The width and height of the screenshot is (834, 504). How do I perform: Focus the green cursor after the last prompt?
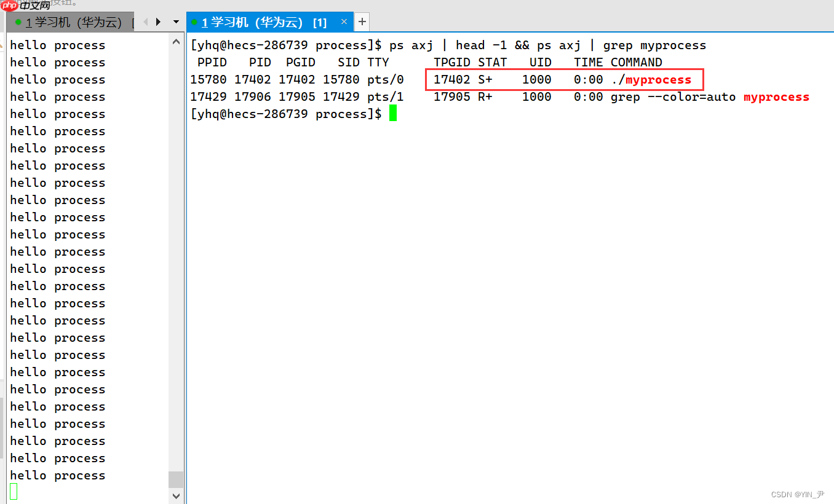click(x=393, y=114)
